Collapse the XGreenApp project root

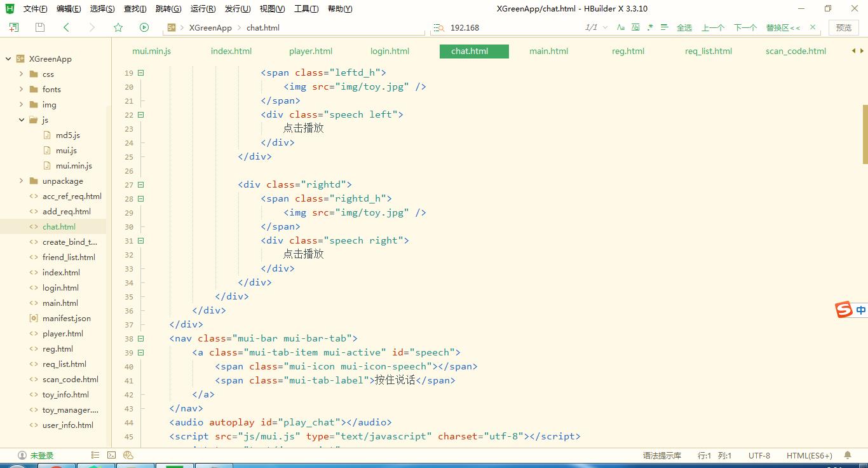click(8, 59)
